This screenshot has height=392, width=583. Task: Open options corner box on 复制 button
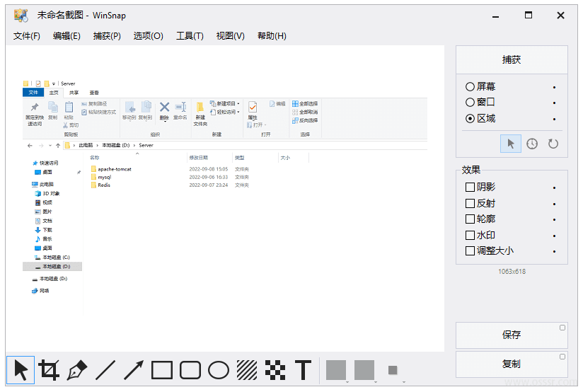pos(562,357)
